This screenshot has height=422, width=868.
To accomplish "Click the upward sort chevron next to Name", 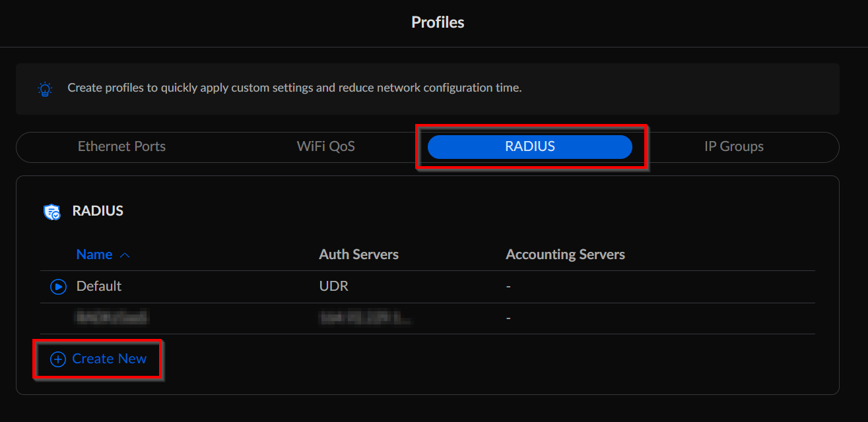I will pyautogui.click(x=125, y=254).
